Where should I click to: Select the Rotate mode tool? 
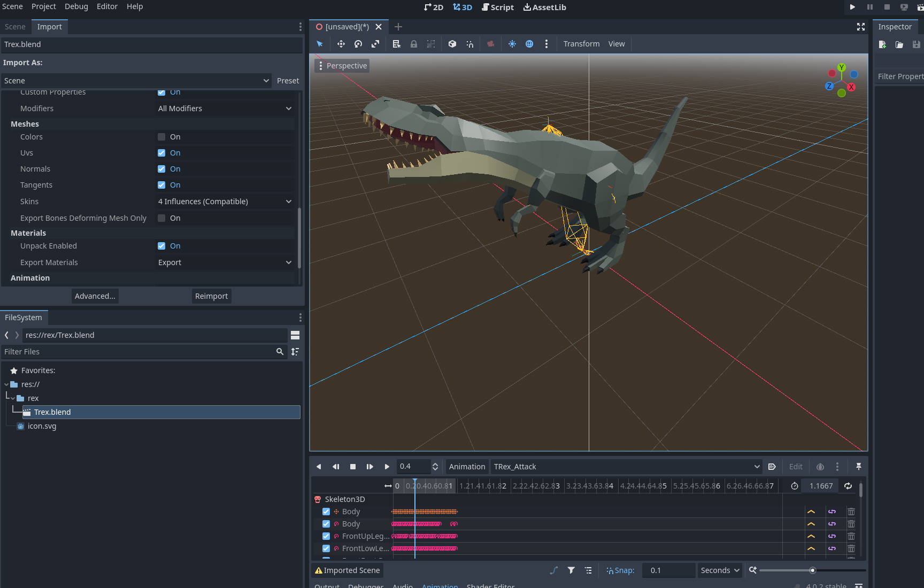pos(358,44)
